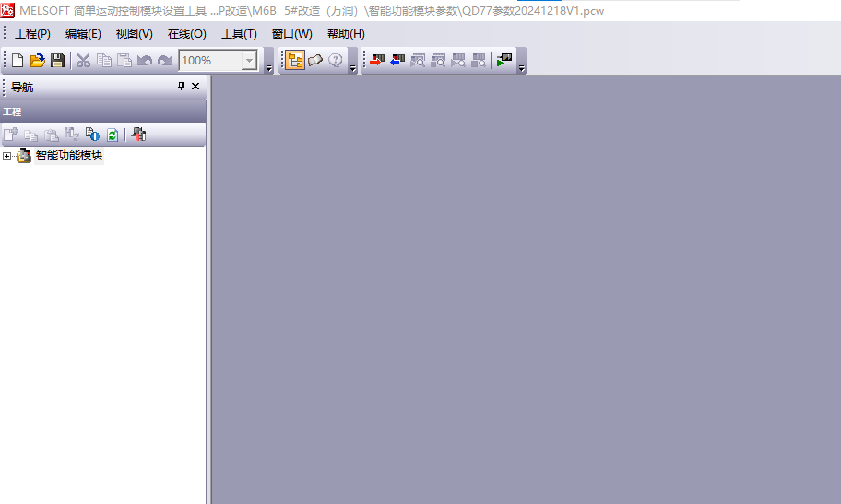The width and height of the screenshot is (841, 504).
Task: Toggle the navigation window view button
Action: click(x=295, y=61)
